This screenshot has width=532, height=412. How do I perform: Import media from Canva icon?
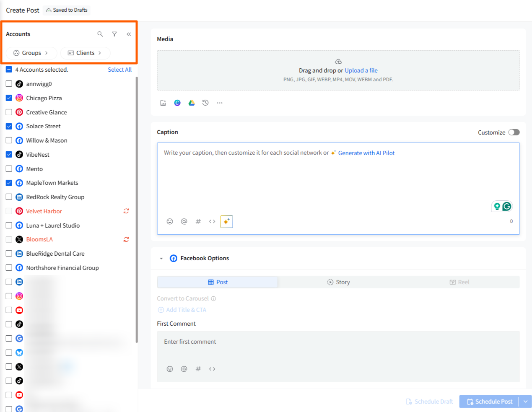[x=177, y=103]
